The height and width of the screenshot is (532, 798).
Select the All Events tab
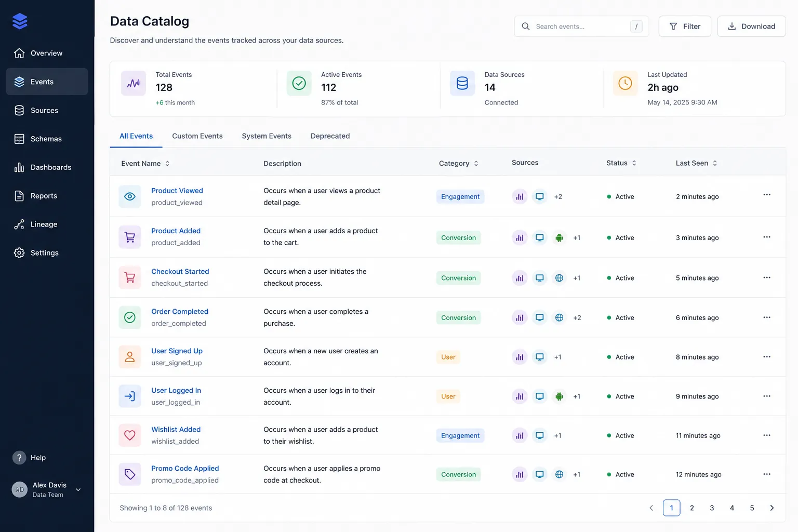136,136
